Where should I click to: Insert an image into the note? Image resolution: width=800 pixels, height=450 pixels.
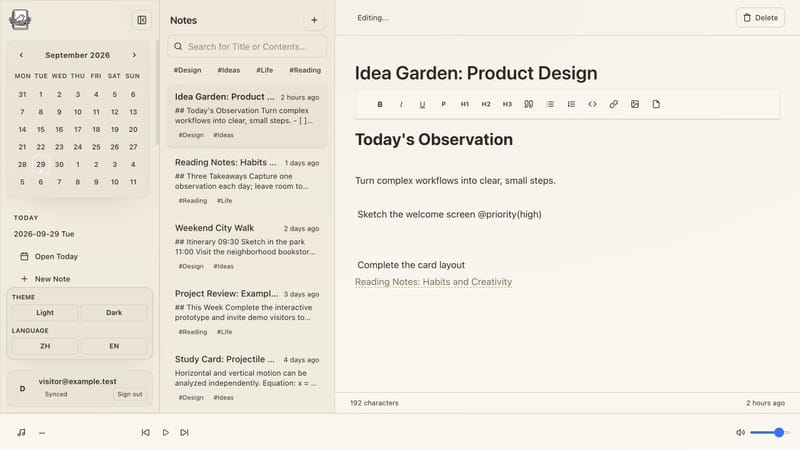point(635,104)
